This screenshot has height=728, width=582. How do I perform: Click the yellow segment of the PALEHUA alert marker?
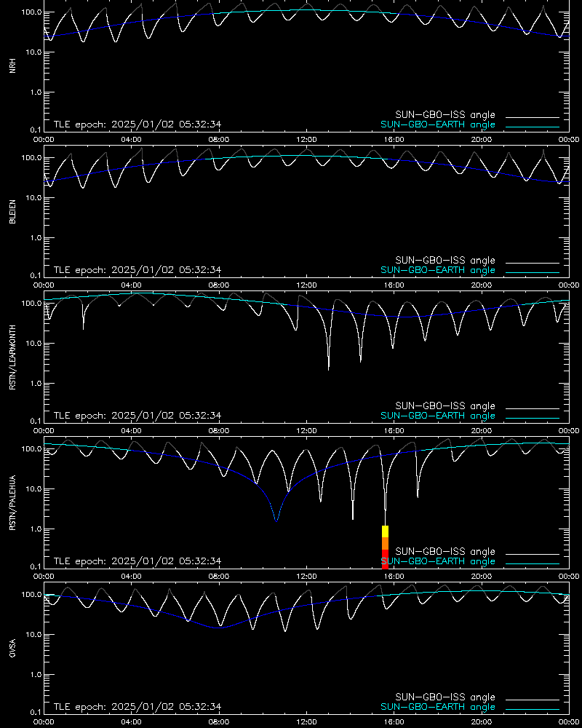(x=385, y=531)
